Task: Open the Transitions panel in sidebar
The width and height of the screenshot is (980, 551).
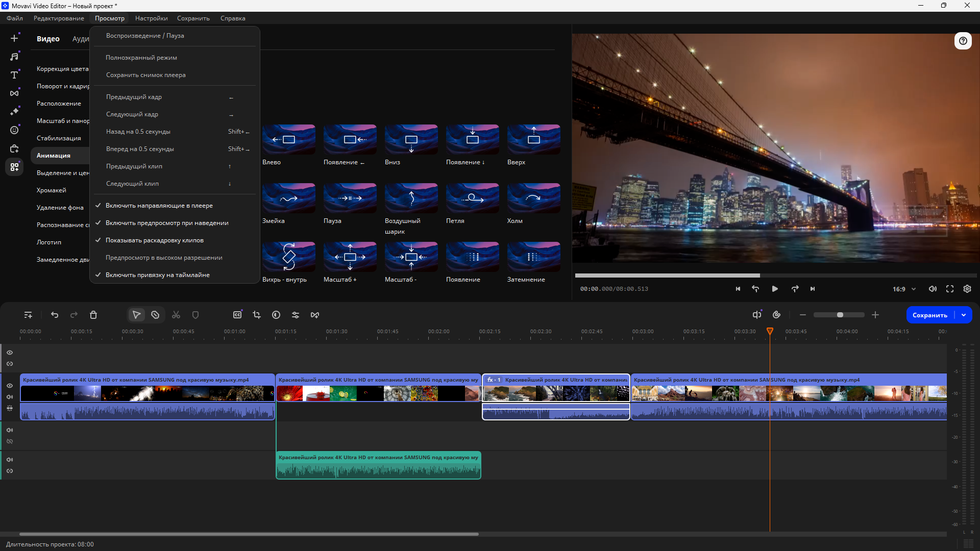Action: (x=14, y=93)
